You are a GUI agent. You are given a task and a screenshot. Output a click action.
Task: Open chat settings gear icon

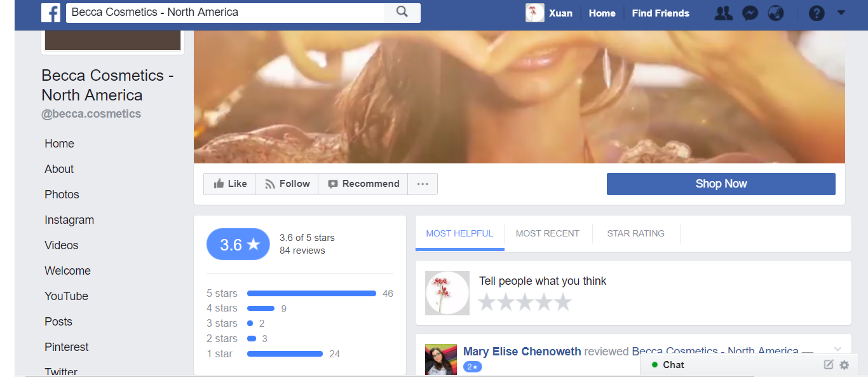point(844,365)
